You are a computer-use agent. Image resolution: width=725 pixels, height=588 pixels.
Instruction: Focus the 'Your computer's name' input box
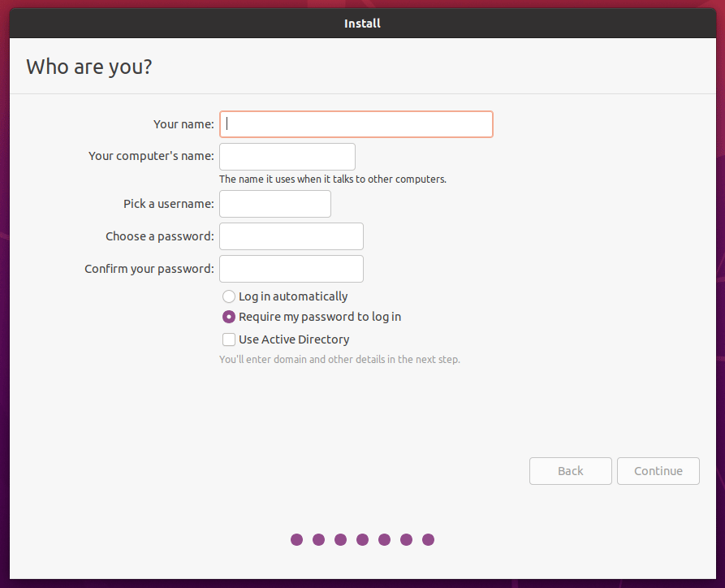click(287, 156)
